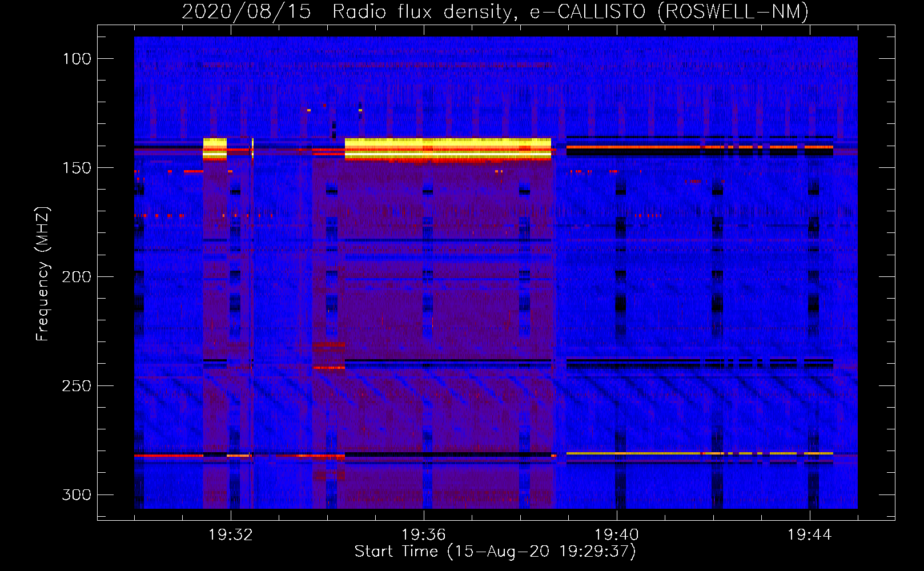Click the plot title "2020/08/15 Radio flux density, e-CALLISTO (ROSWELL-NM)"
Viewport: 924px width, 571px height.
[495, 11]
